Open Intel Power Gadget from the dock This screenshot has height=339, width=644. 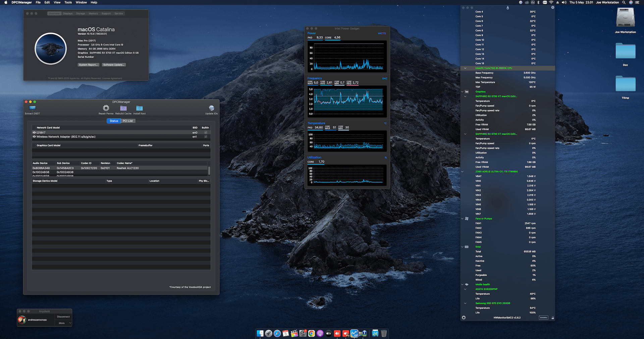[x=354, y=333]
